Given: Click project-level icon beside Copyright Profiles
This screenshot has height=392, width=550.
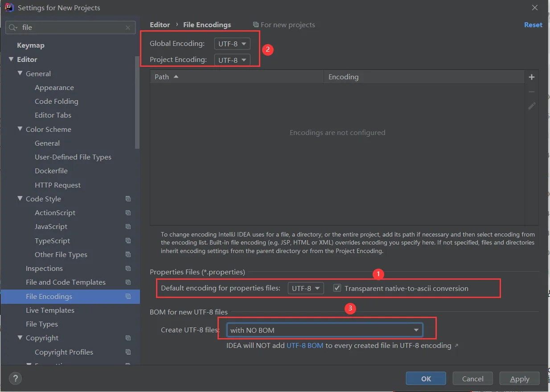Looking at the screenshot, I should (x=128, y=352).
